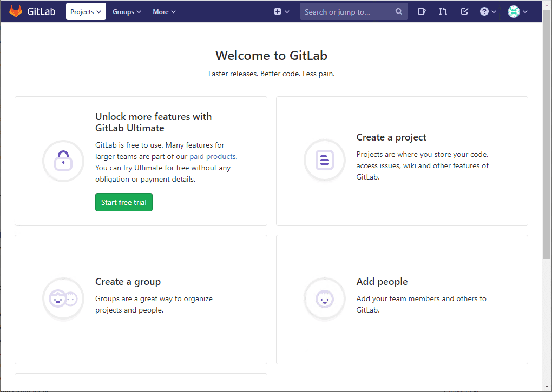Image resolution: width=552 pixels, height=392 pixels.
Task: Open the Merge requests icon
Action: click(x=443, y=11)
